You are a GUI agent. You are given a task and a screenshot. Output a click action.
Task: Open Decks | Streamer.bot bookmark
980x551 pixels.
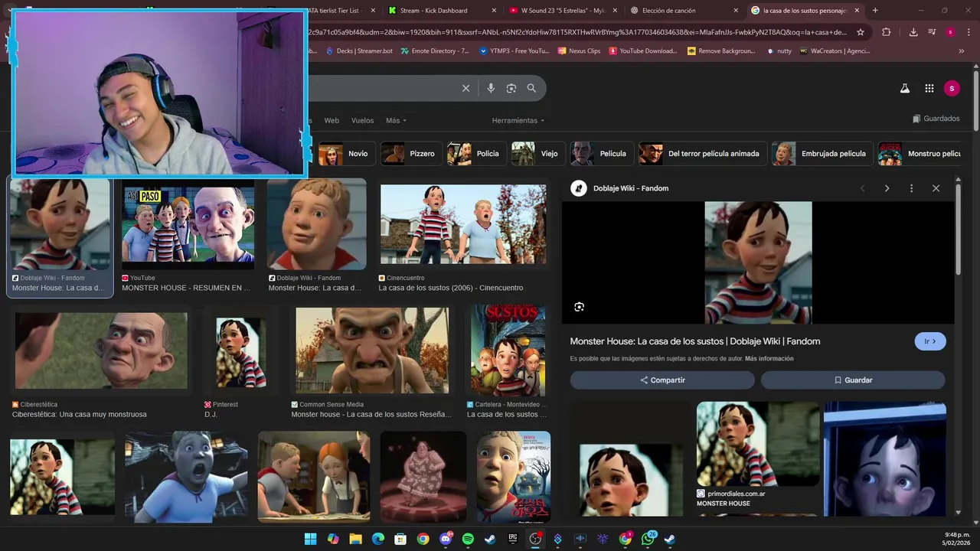[359, 51]
